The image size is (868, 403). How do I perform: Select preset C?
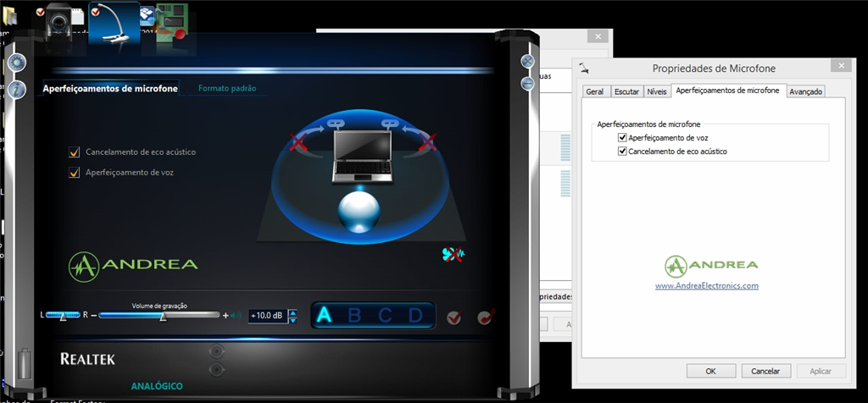click(385, 316)
